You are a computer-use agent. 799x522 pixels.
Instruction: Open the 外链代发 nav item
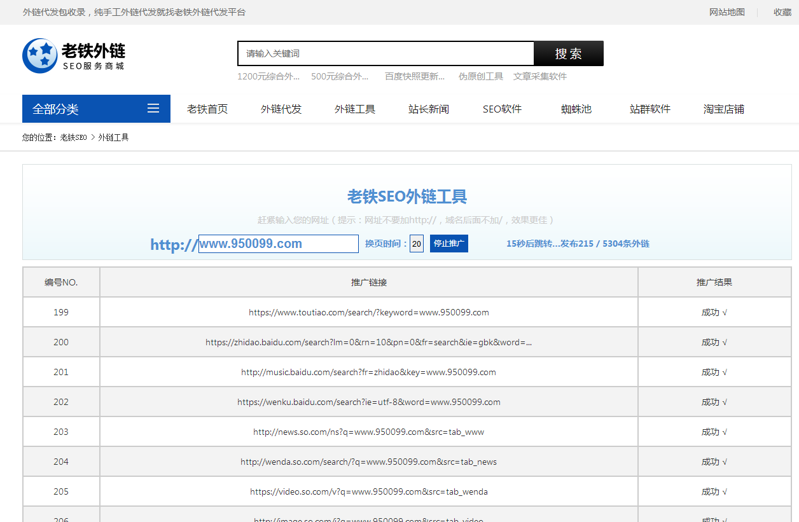pos(281,109)
